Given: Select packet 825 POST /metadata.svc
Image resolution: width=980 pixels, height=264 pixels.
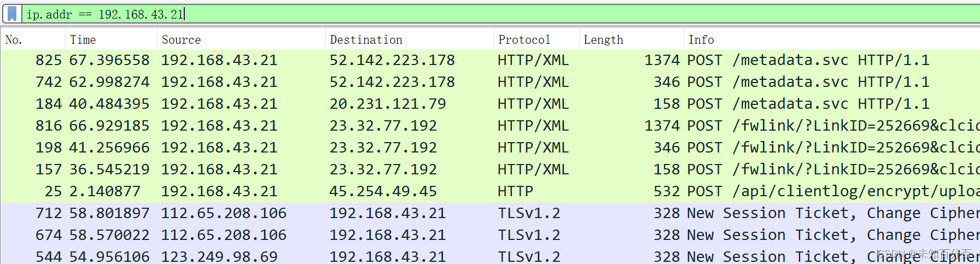Looking at the screenshot, I should tap(491, 60).
